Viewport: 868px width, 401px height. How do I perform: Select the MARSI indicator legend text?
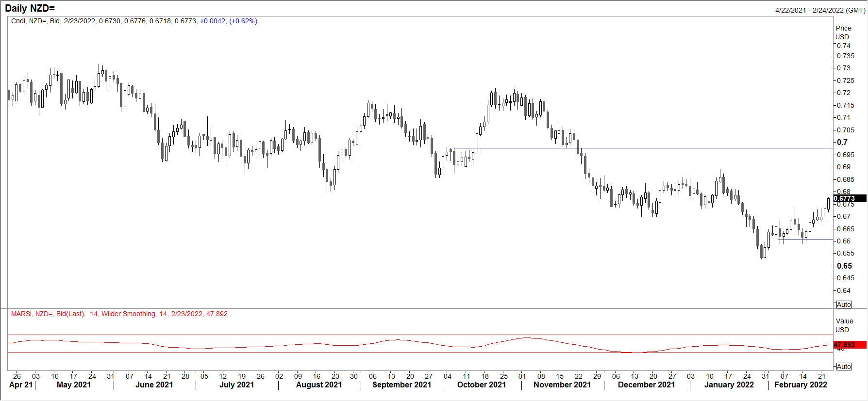[x=119, y=314]
